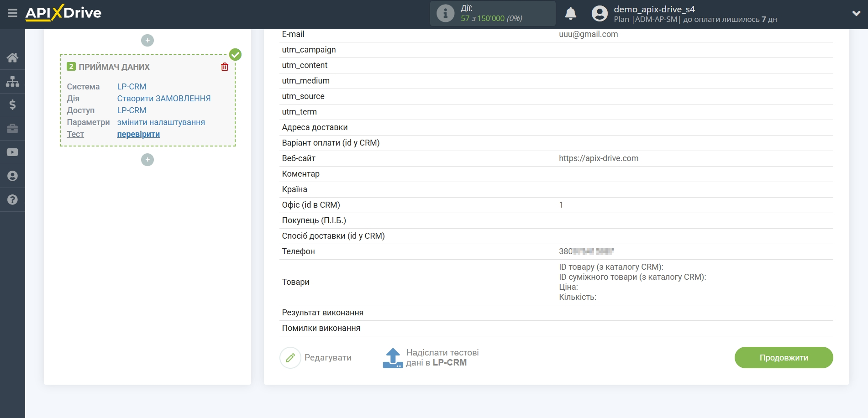Open the user profile sidebar icon
Image resolution: width=868 pixels, height=418 pixels.
click(x=12, y=176)
